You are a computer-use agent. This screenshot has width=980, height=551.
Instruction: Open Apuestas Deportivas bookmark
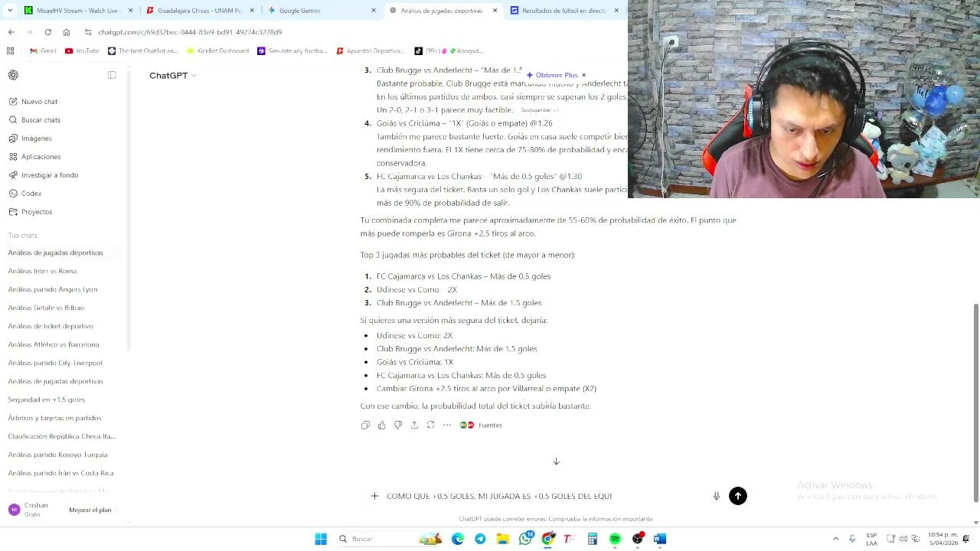(x=370, y=51)
